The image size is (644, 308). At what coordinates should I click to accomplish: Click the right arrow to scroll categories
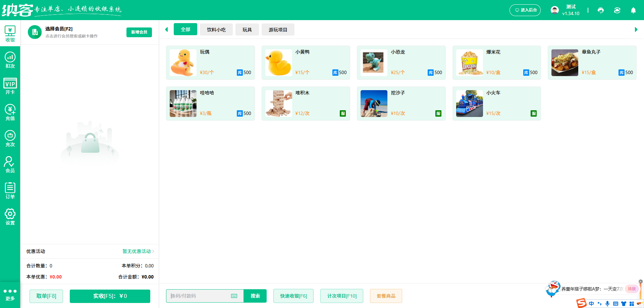(x=636, y=29)
